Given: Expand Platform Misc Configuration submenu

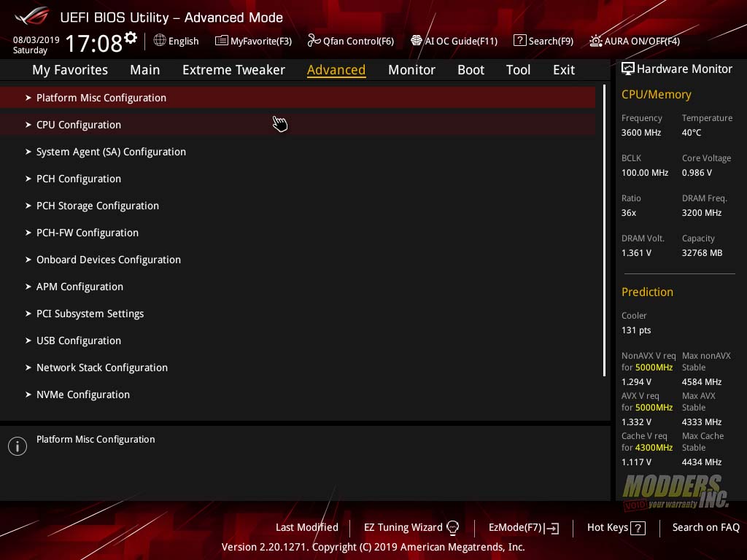Looking at the screenshot, I should (x=298, y=98).
